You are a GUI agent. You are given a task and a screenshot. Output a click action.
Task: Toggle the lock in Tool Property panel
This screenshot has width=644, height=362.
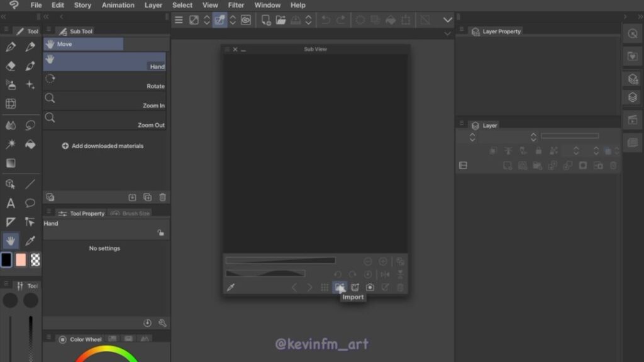160,233
